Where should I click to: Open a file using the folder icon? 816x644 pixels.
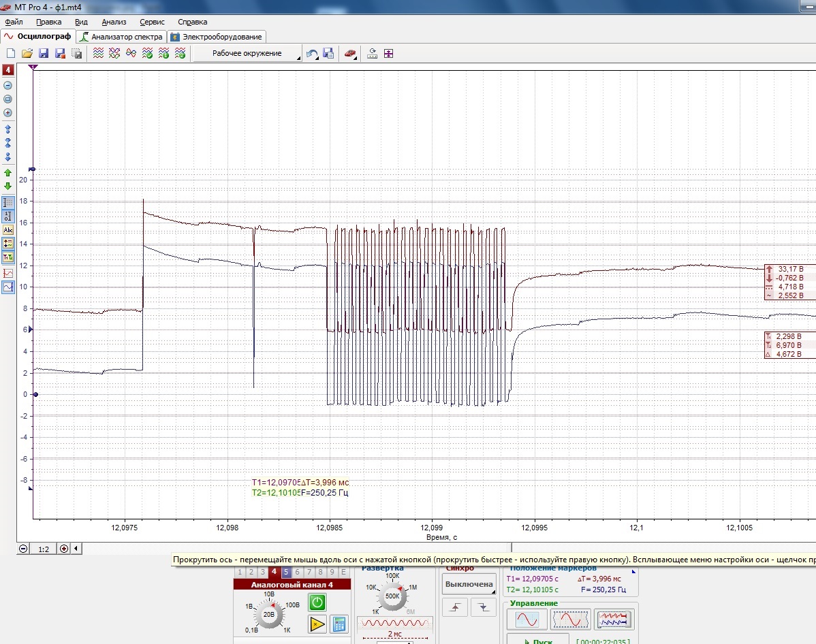(x=27, y=54)
